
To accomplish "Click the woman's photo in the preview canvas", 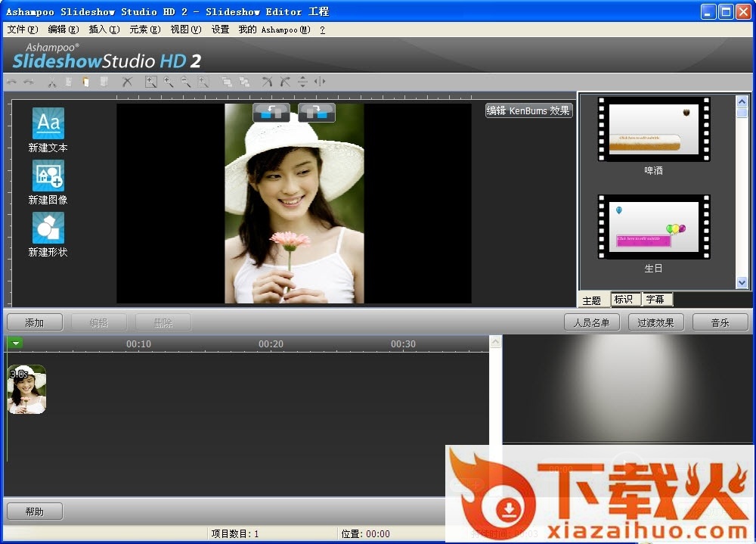I will tap(294, 204).
